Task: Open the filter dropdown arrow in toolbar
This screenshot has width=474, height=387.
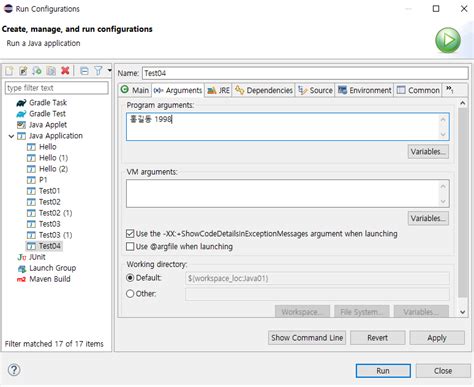Action: pyautogui.click(x=109, y=70)
